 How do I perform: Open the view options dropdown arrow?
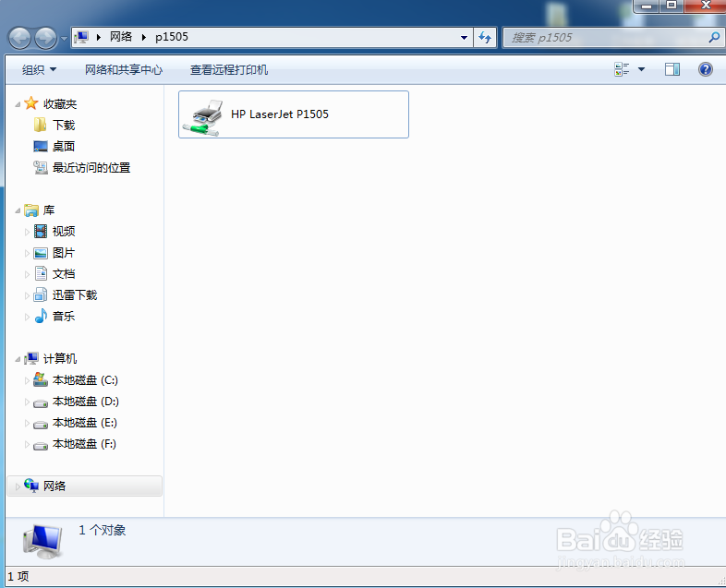pyautogui.click(x=641, y=69)
